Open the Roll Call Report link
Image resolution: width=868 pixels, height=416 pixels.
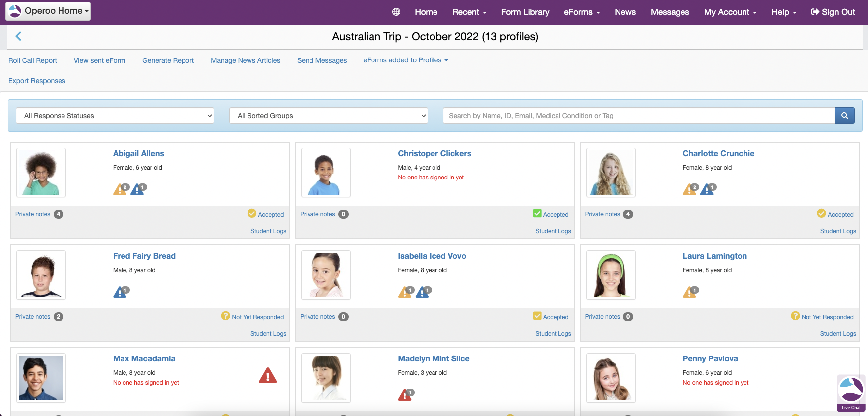33,60
